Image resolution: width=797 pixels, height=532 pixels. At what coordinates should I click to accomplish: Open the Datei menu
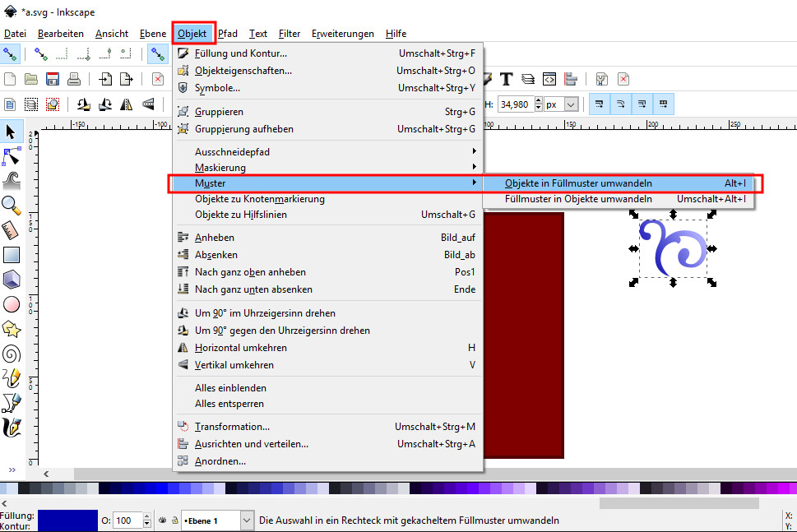(x=16, y=34)
